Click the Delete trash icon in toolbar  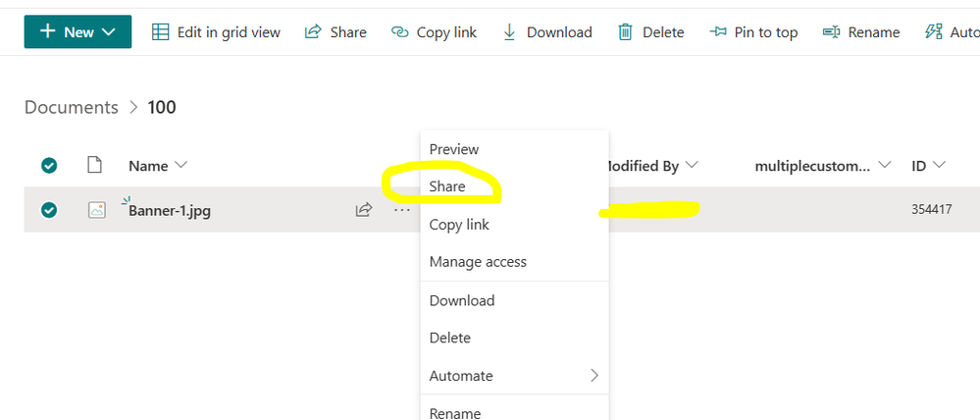pyautogui.click(x=625, y=31)
